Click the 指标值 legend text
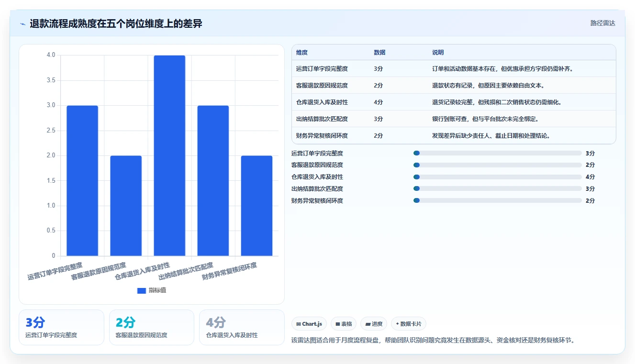The width and height of the screenshot is (635, 364). pyautogui.click(x=157, y=290)
